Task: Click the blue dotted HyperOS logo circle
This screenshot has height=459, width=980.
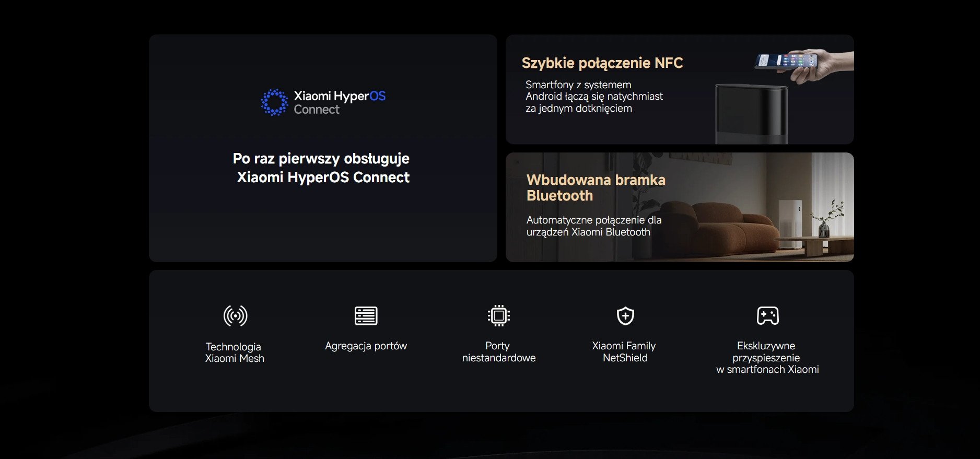Action: [274, 102]
